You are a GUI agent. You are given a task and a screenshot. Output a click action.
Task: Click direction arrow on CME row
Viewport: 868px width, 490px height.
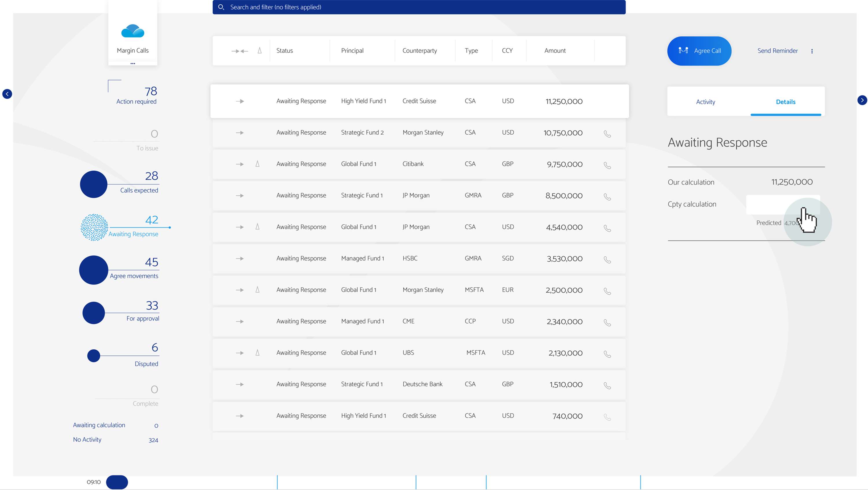240,322
